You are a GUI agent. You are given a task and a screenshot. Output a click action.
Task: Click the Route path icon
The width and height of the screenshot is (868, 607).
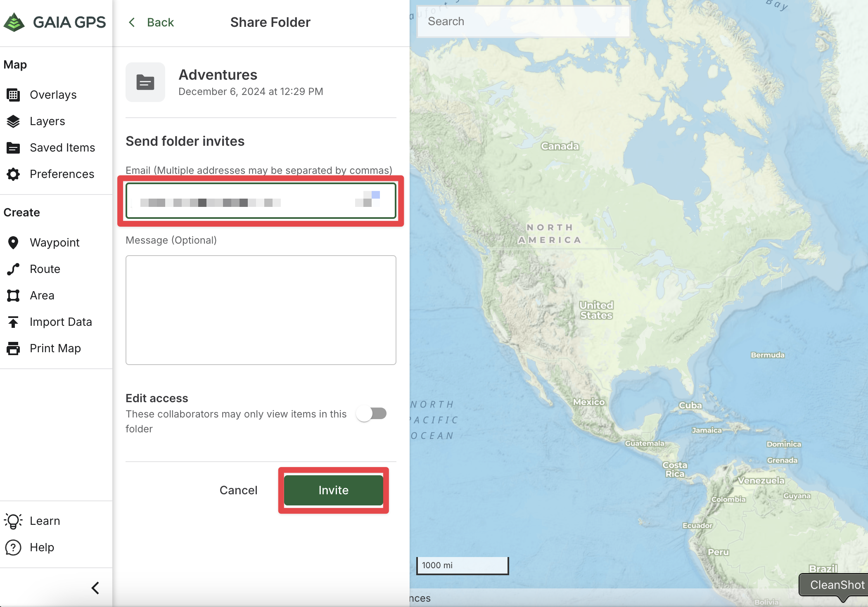13,269
